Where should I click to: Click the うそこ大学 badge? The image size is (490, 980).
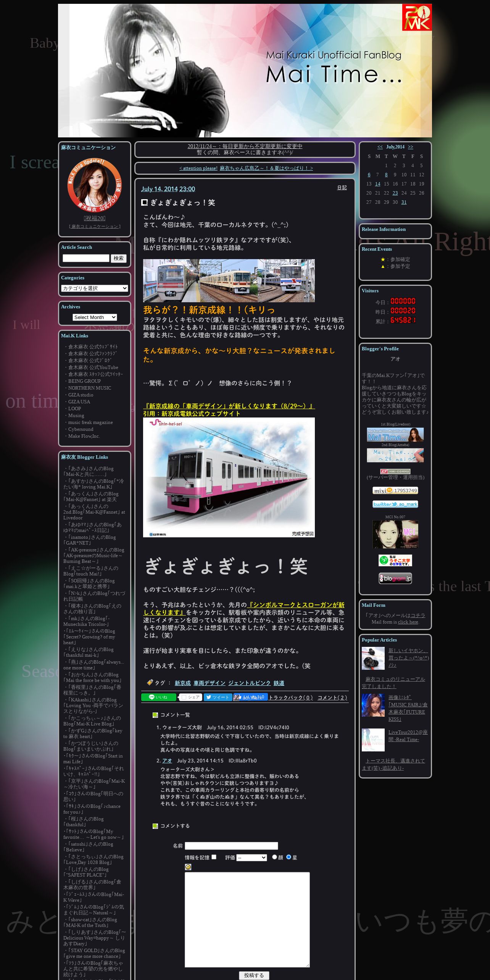click(395, 561)
